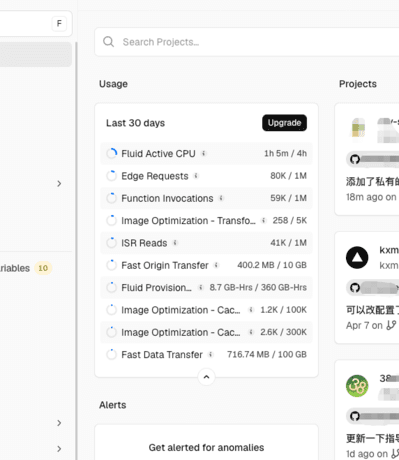399x460 pixels.
Task: Select the Fluid Provision… usage row
Action: 206,287
